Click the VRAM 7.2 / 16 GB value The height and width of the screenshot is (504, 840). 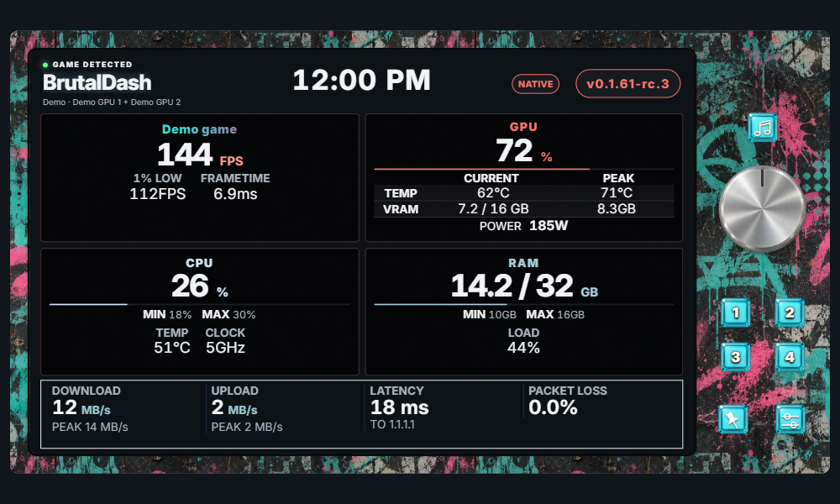click(493, 209)
